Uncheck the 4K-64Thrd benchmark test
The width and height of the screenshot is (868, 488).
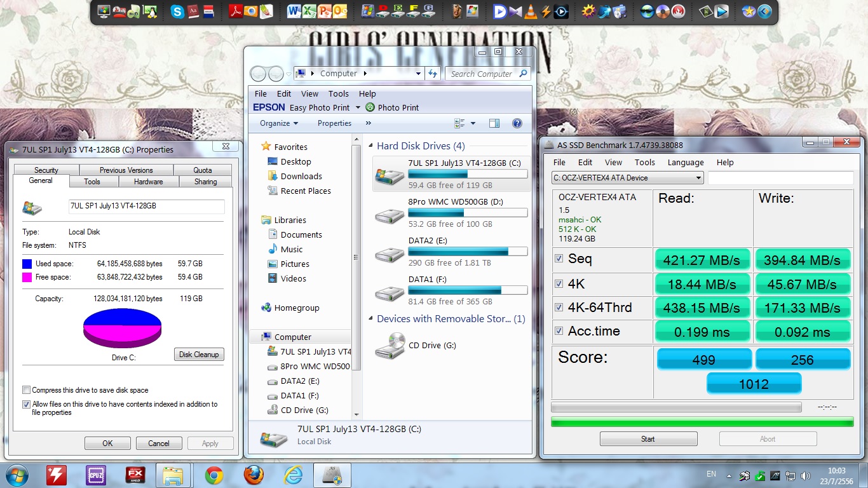coord(559,308)
